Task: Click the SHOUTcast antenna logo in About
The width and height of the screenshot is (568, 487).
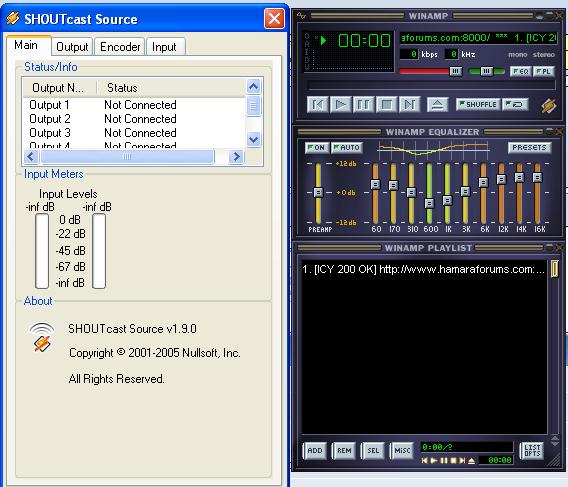Action: pos(42,337)
